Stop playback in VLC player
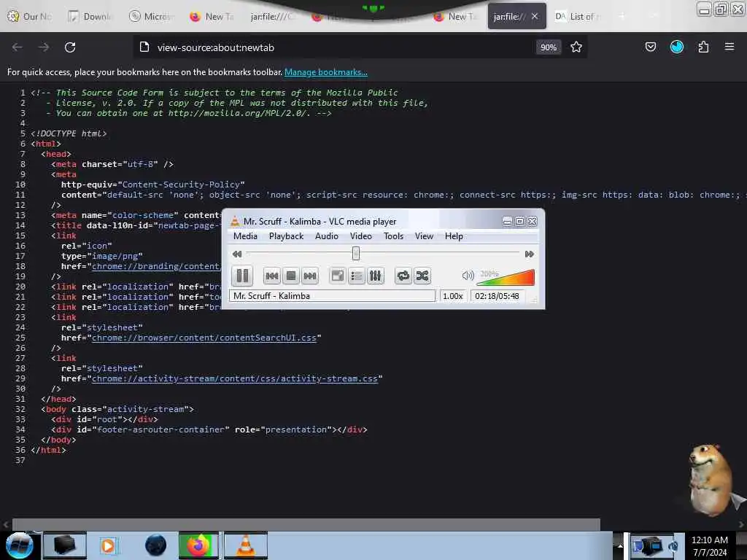The height and width of the screenshot is (560, 747). (x=291, y=276)
